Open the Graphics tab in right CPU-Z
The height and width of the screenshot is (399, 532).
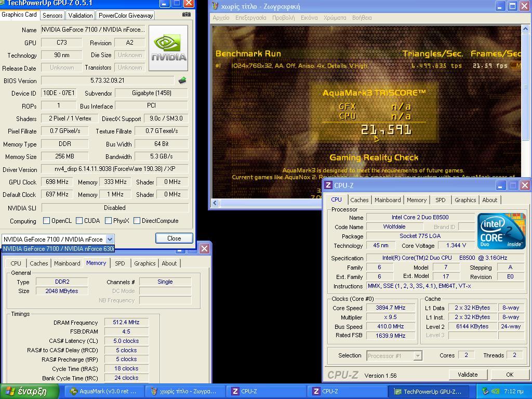(465, 200)
